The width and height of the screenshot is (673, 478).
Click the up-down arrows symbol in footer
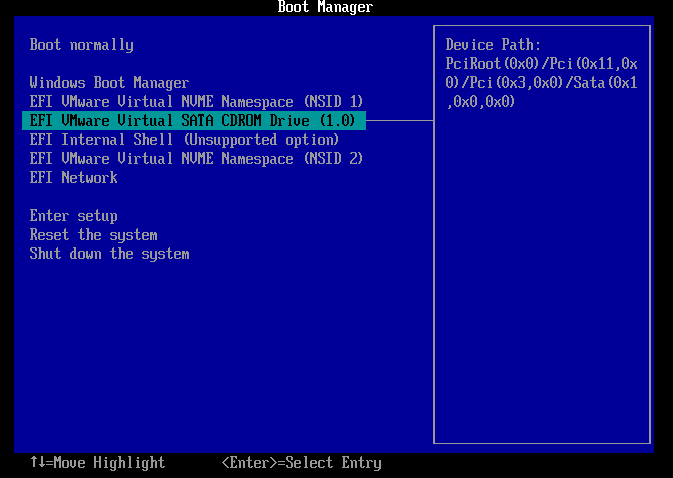[x=37, y=463]
